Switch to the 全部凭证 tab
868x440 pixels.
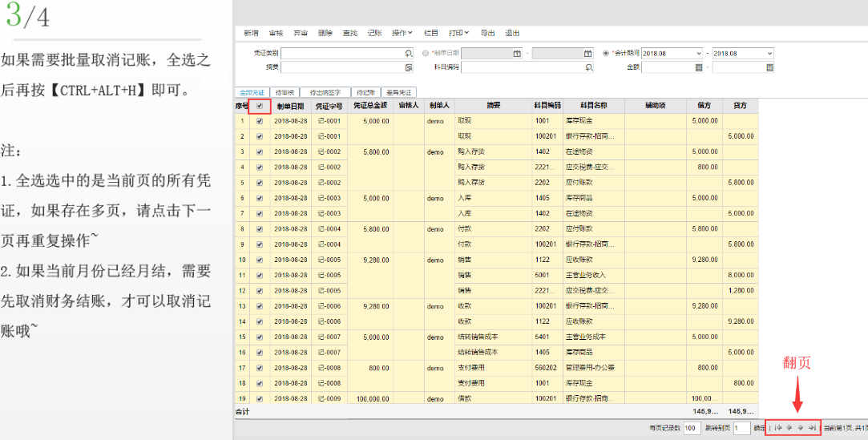click(252, 92)
